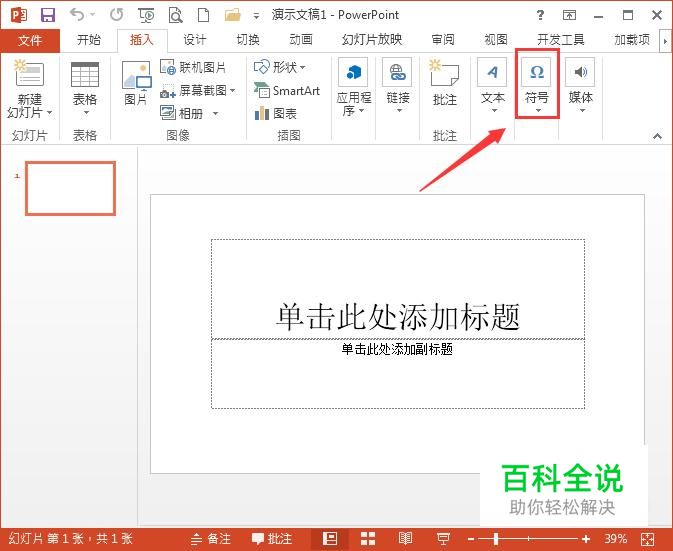Toggle the 备注 notes pane in status bar

(x=211, y=539)
